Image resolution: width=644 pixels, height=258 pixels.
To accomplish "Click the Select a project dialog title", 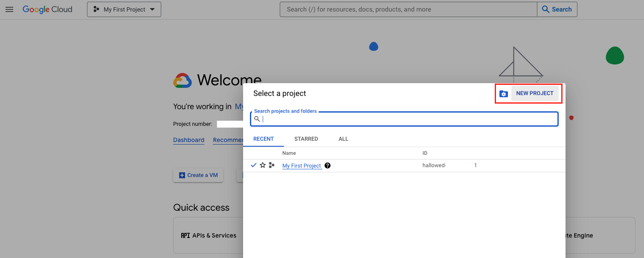I will coord(280,93).
